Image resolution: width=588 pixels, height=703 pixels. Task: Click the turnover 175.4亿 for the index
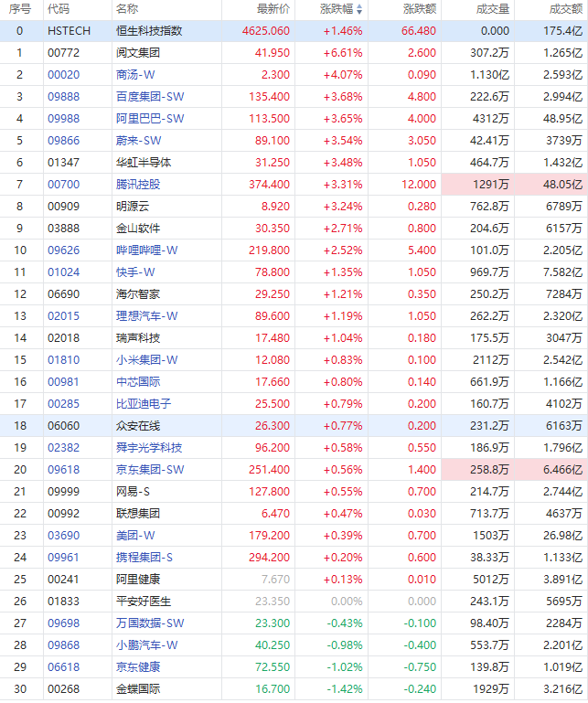coord(563,31)
